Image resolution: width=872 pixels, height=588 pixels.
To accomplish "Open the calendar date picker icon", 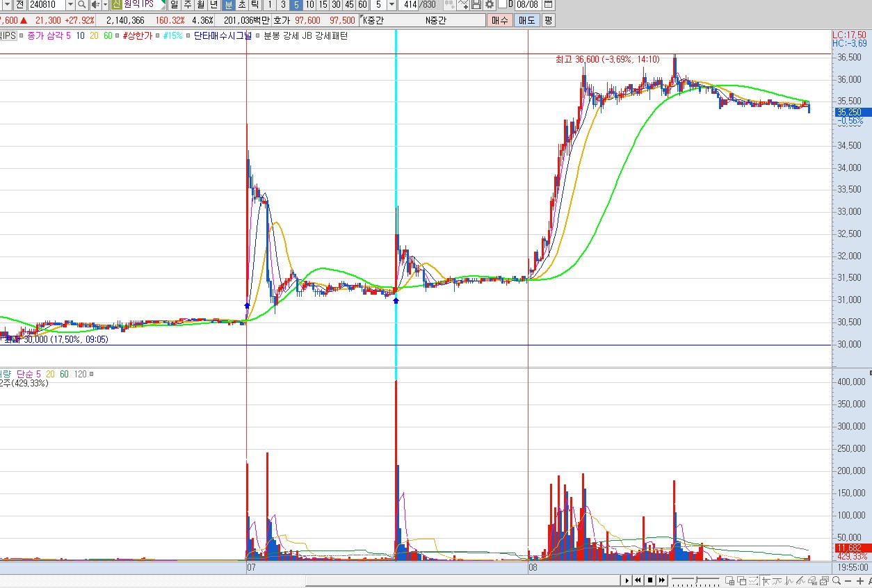I will click(x=549, y=5).
